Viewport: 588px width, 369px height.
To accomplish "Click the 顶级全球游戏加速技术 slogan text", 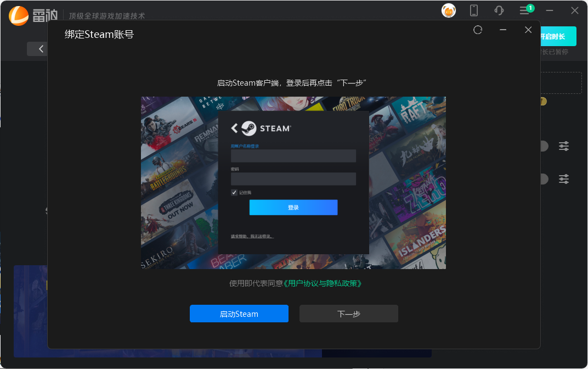I will (x=107, y=16).
